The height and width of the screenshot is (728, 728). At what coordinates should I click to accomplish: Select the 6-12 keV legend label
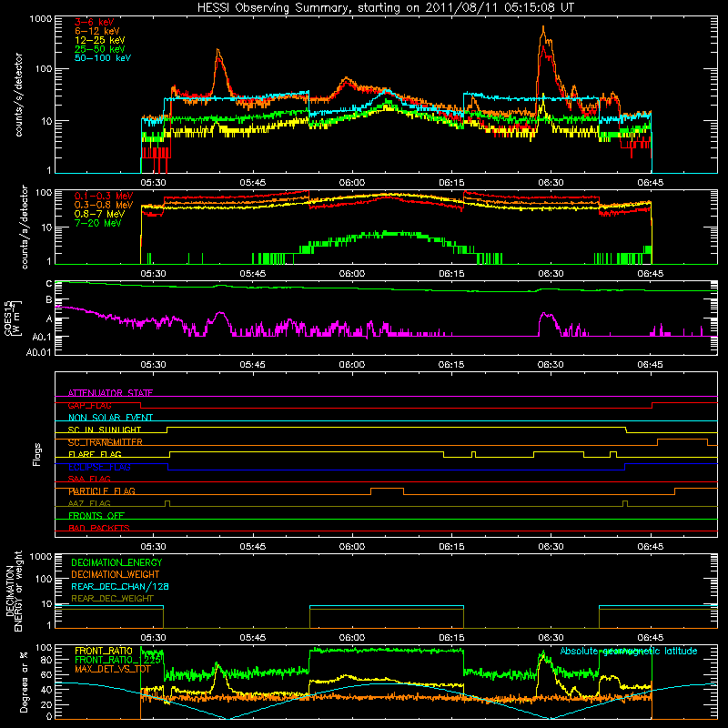pyautogui.click(x=97, y=31)
